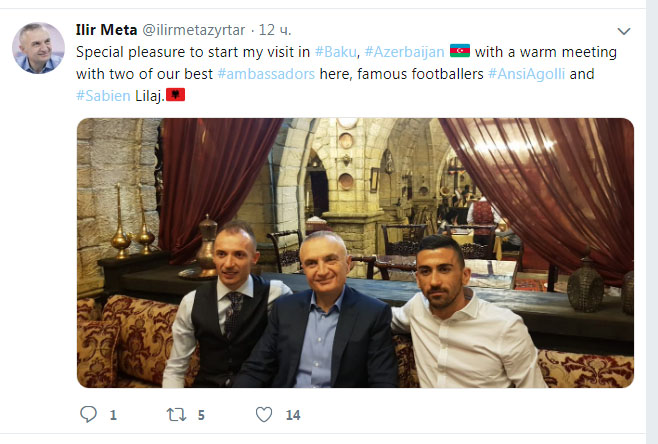Image resolution: width=658 pixels, height=444 pixels.
Task: Like the tweet with the heart icon
Action: pos(264,415)
